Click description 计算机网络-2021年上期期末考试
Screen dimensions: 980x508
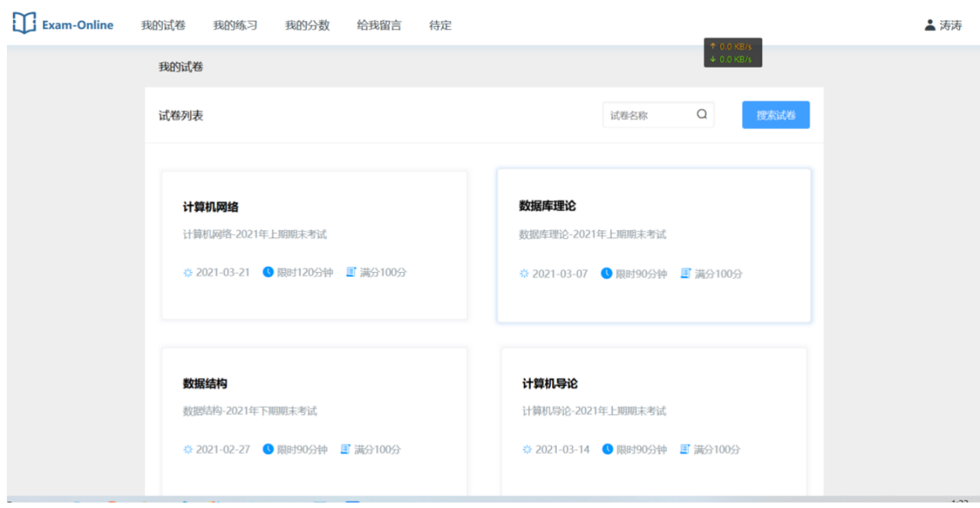coord(255,235)
